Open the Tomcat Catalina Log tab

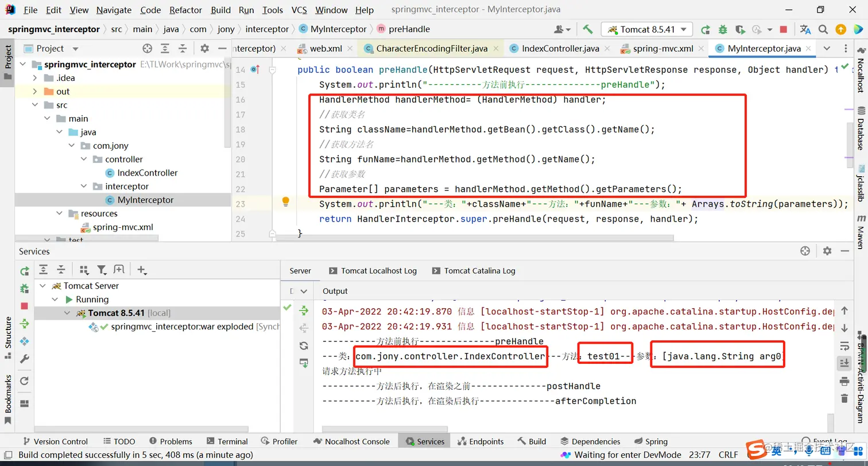473,271
